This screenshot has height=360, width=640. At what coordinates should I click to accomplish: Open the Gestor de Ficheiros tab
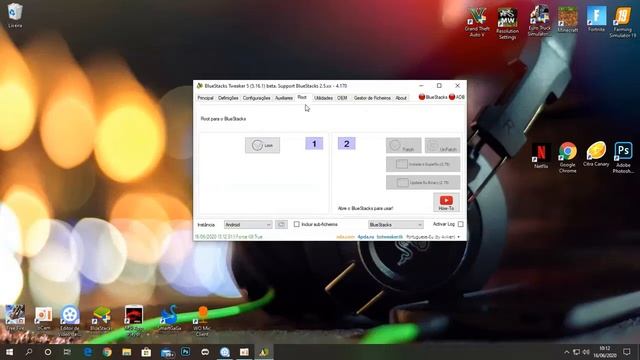click(372, 98)
